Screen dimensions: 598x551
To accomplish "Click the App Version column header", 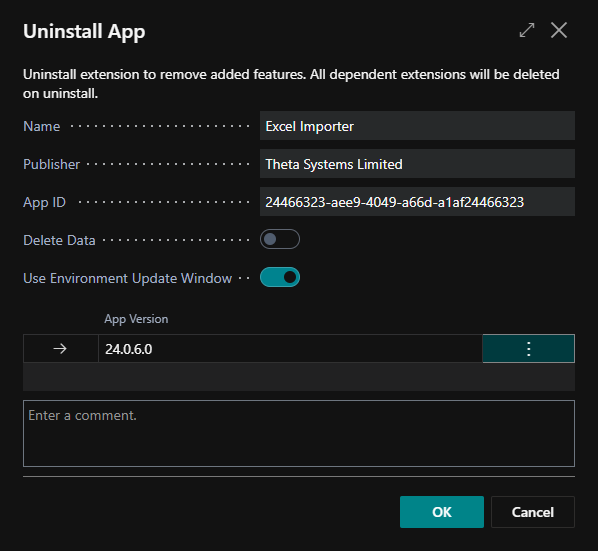I will coord(136,319).
